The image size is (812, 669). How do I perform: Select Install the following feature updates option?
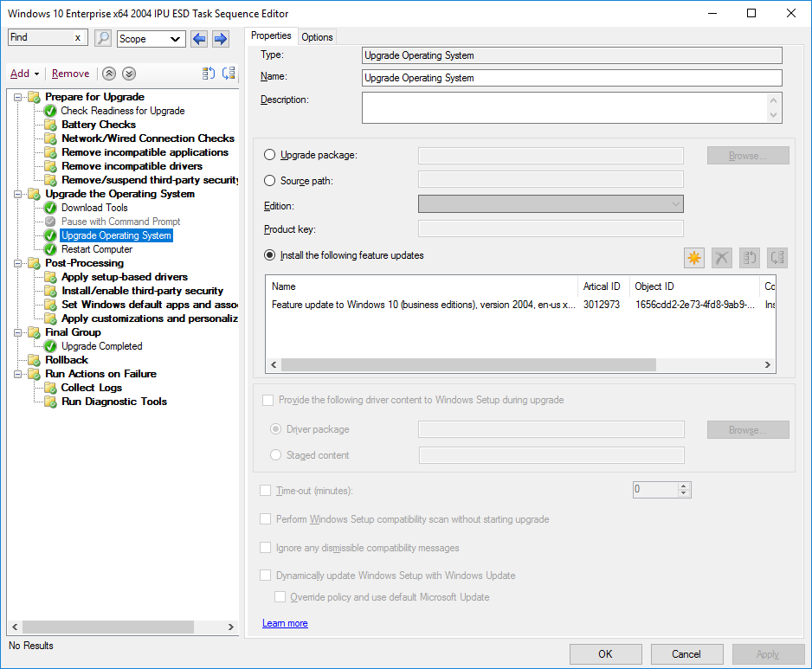pyautogui.click(x=270, y=255)
